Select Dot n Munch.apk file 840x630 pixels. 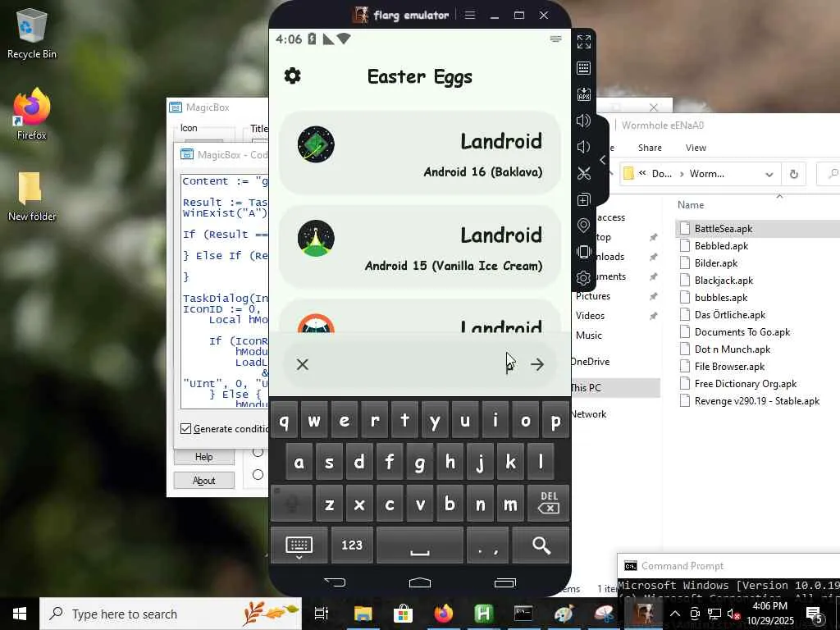[x=733, y=349]
